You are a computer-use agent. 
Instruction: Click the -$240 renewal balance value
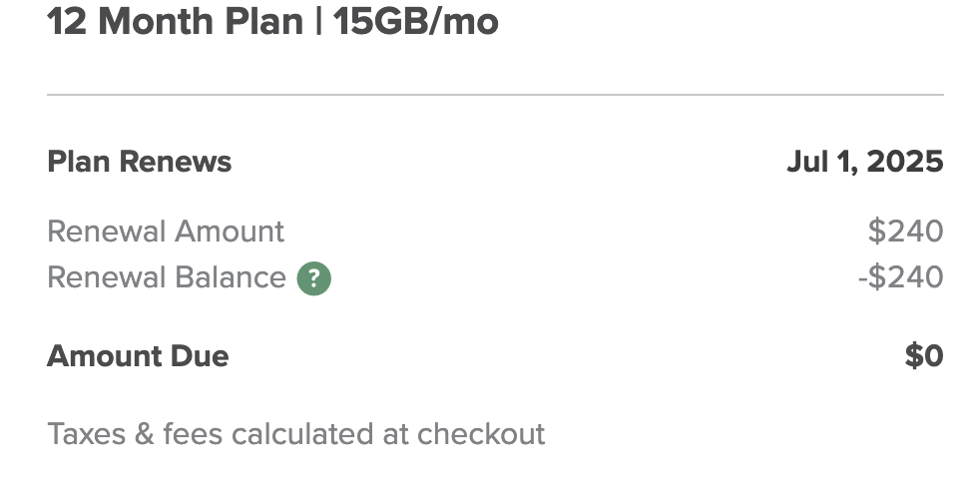(x=900, y=277)
